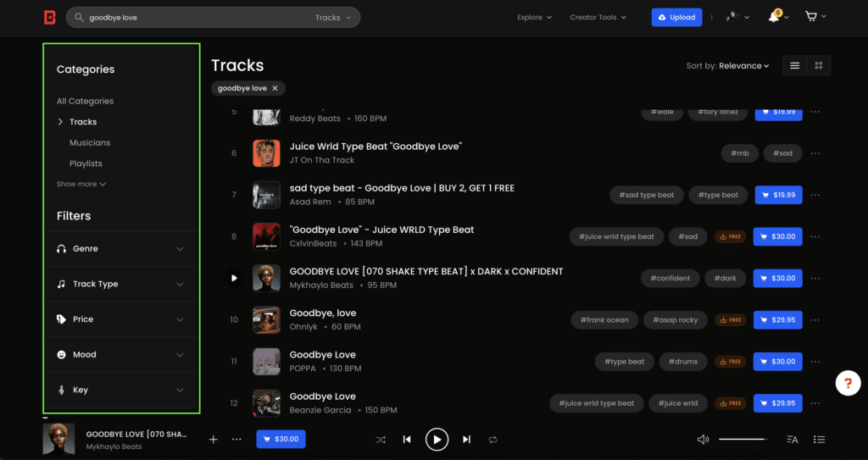Mute the volume speaker icon
868x460 pixels.
click(x=703, y=440)
